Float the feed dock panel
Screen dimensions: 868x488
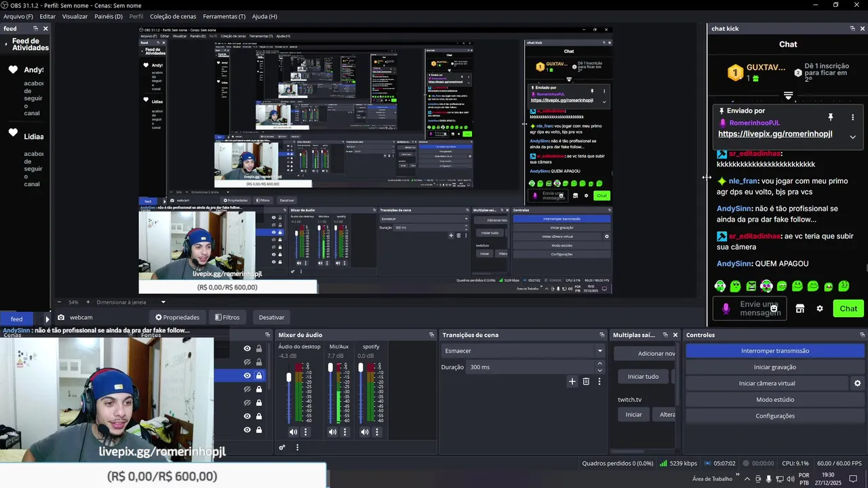coord(35,28)
